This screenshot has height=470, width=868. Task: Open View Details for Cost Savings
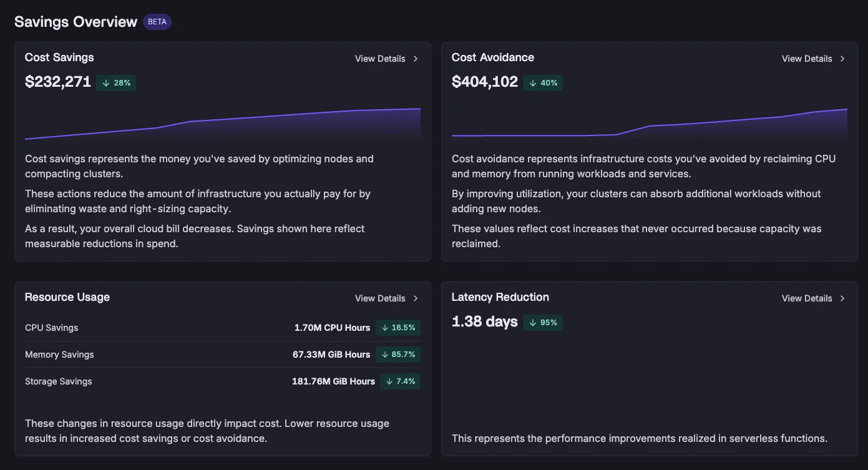tap(386, 59)
